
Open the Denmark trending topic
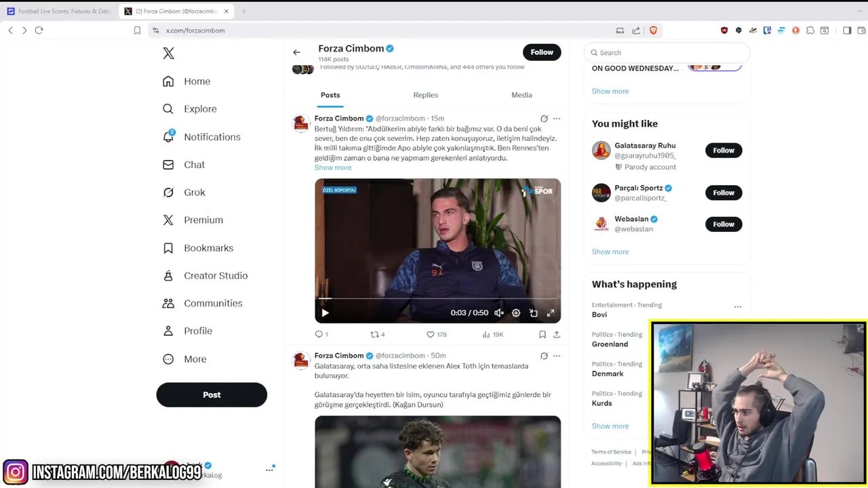pyautogui.click(x=608, y=373)
